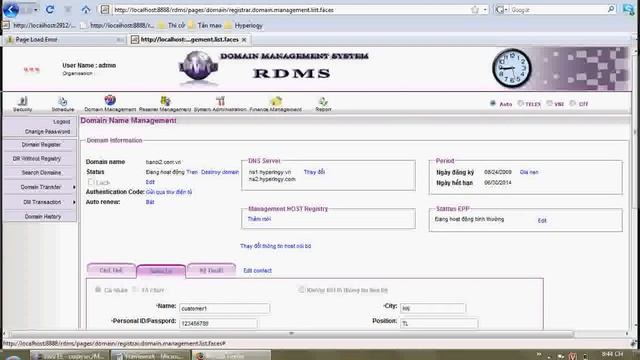
Task: Click Gửi qua thư điện tử link
Action: [x=169, y=192]
